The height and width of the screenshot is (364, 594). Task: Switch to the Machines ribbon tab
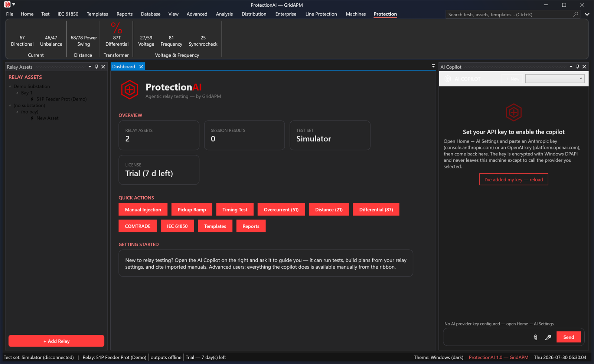pyautogui.click(x=356, y=14)
